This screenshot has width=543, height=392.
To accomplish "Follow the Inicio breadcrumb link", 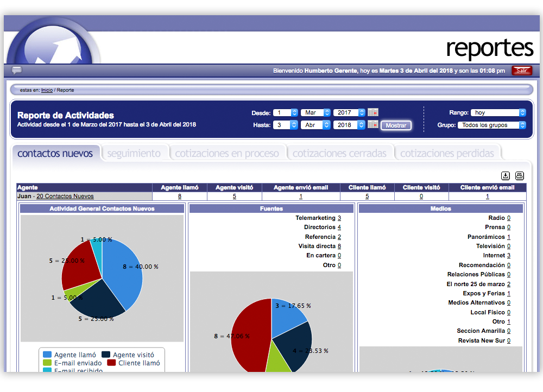I will 47,90.
